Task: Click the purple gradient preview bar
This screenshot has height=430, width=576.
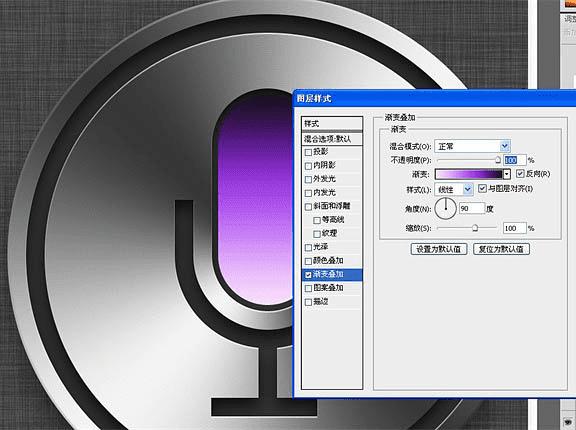Action: click(469, 174)
